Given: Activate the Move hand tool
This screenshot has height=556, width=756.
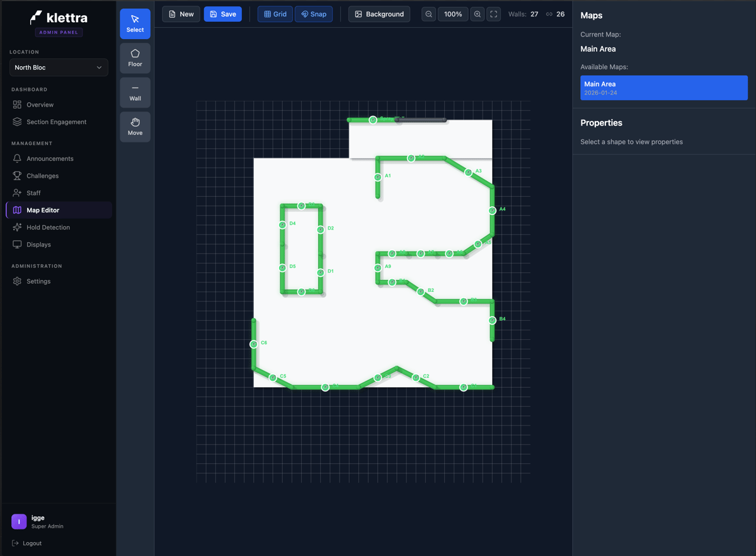Looking at the screenshot, I should [x=135, y=127].
